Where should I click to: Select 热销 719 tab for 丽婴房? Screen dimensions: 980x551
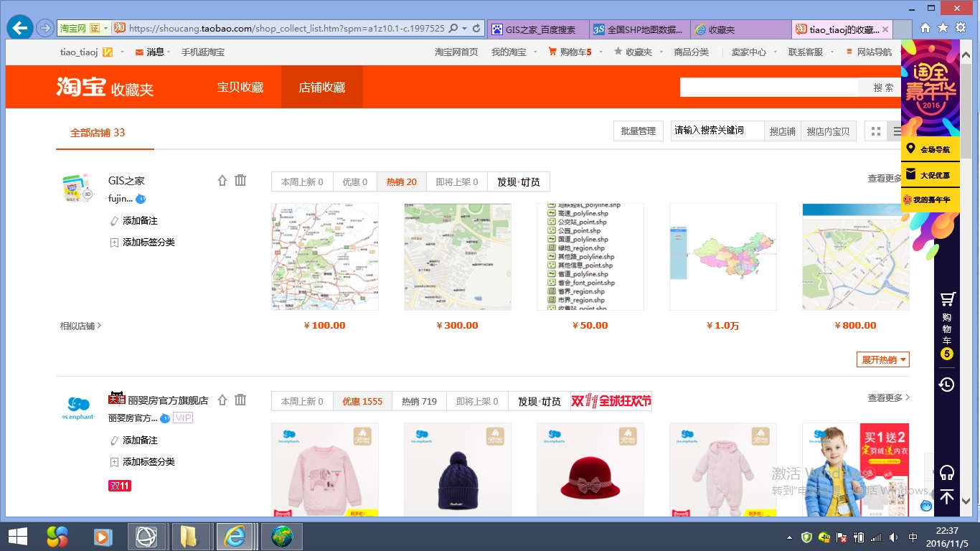(x=419, y=401)
